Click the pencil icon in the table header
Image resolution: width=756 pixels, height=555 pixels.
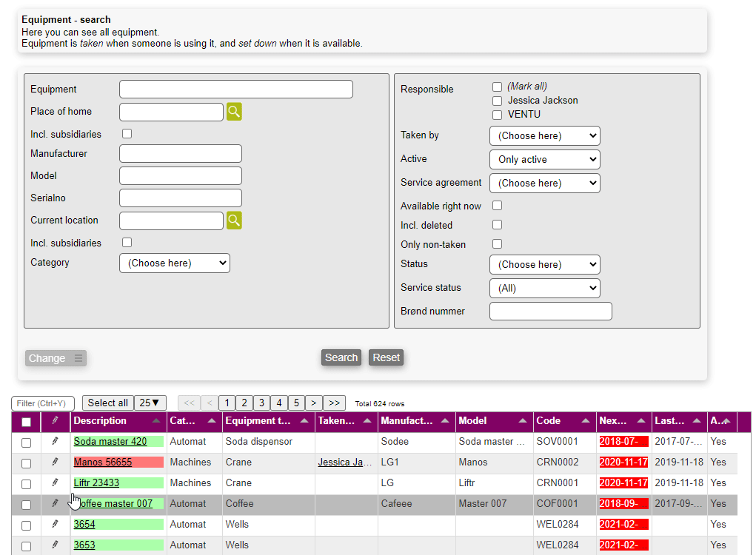point(55,421)
